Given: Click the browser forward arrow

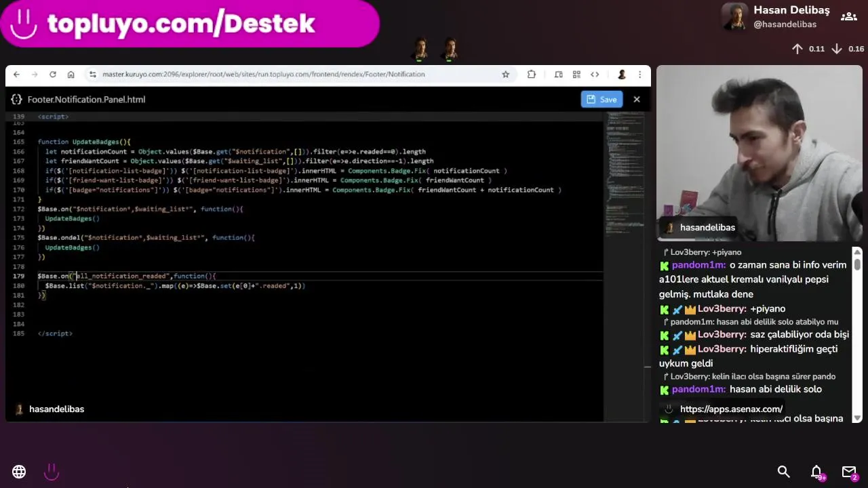Looking at the screenshot, I should point(34,75).
